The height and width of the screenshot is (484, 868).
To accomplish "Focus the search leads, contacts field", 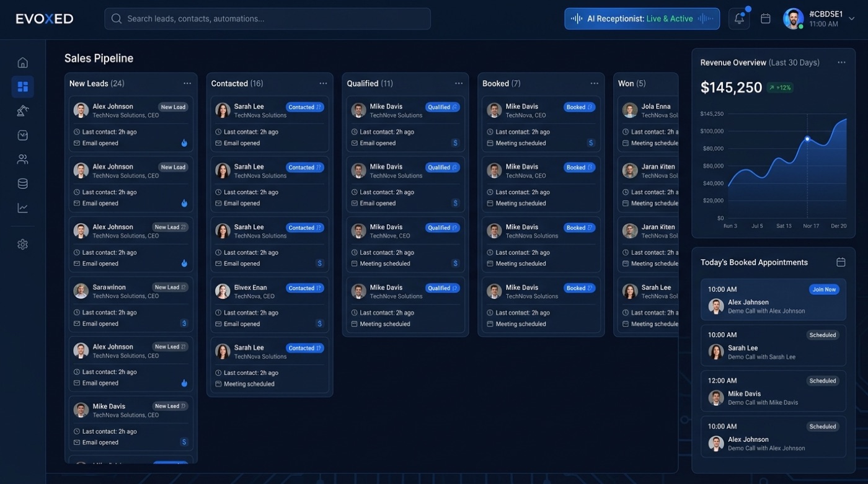I will coord(267,19).
